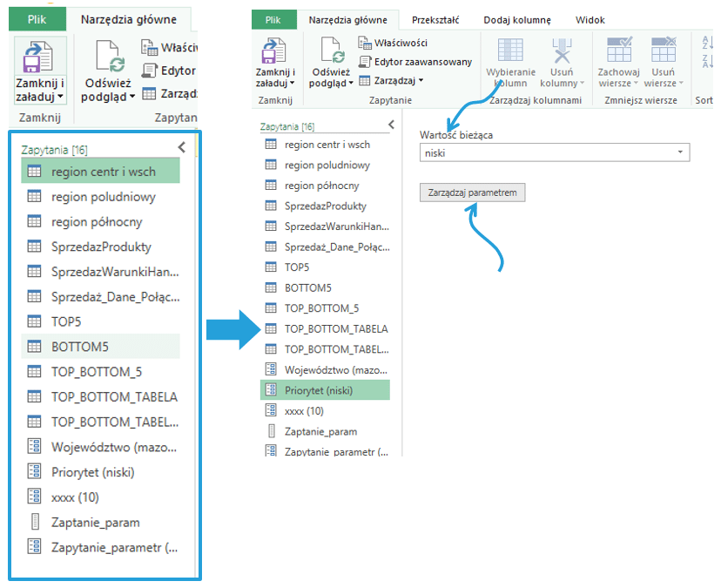
Task: Expand the Wartość bieżąca dropdown
Action: (679, 152)
